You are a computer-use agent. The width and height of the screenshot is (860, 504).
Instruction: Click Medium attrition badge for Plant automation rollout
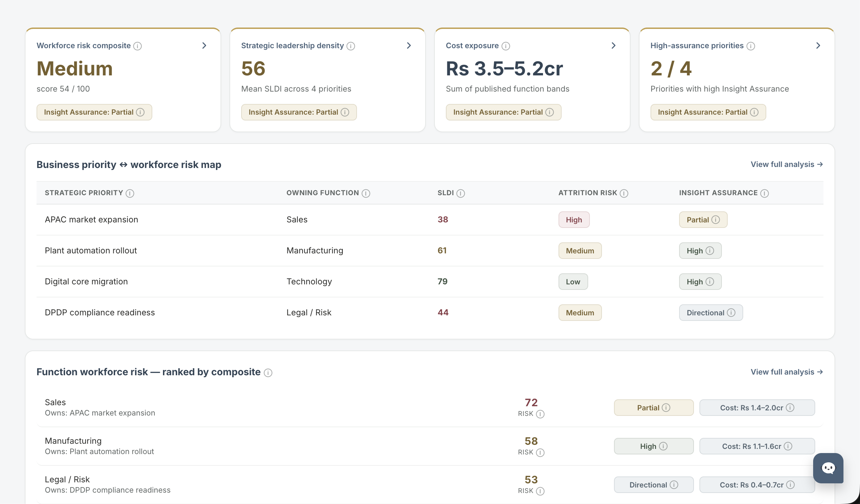point(580,251)
